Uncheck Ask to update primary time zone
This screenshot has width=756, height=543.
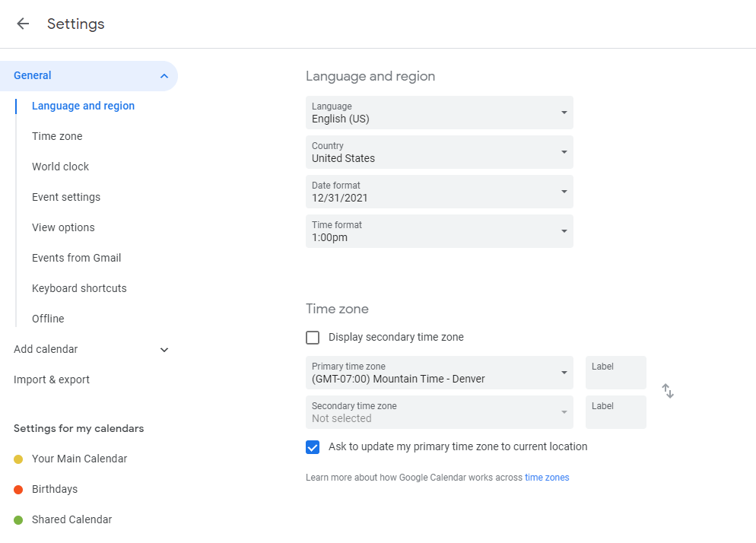(313, 447)
